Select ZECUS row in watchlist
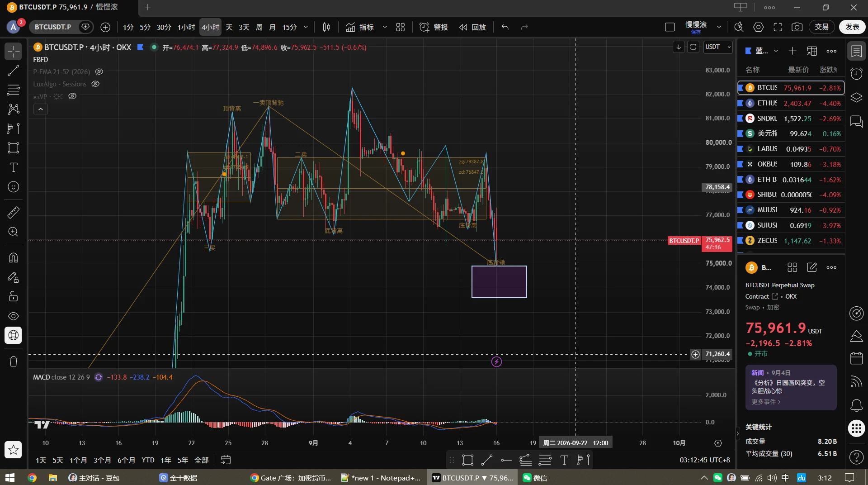868x485 pixels. [x=791, y=241]
